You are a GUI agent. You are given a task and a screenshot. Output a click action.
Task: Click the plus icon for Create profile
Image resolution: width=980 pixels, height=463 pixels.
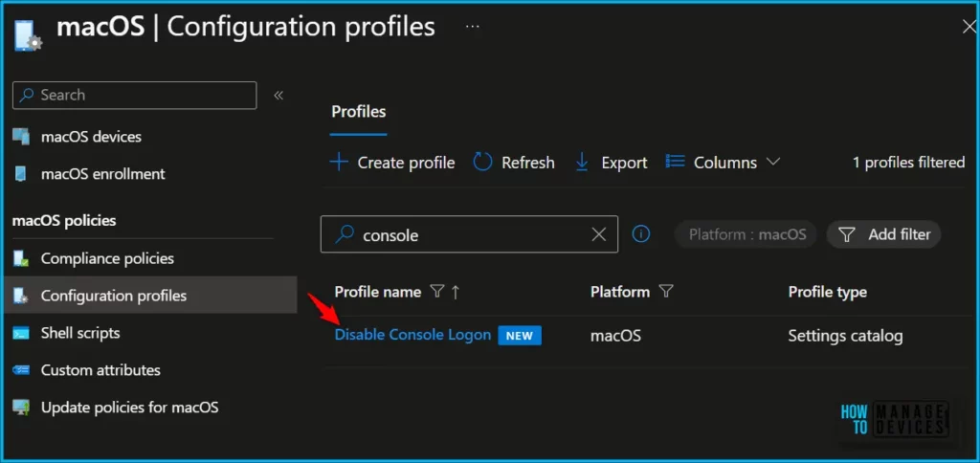pyautogui.click(x=339, y=163)
